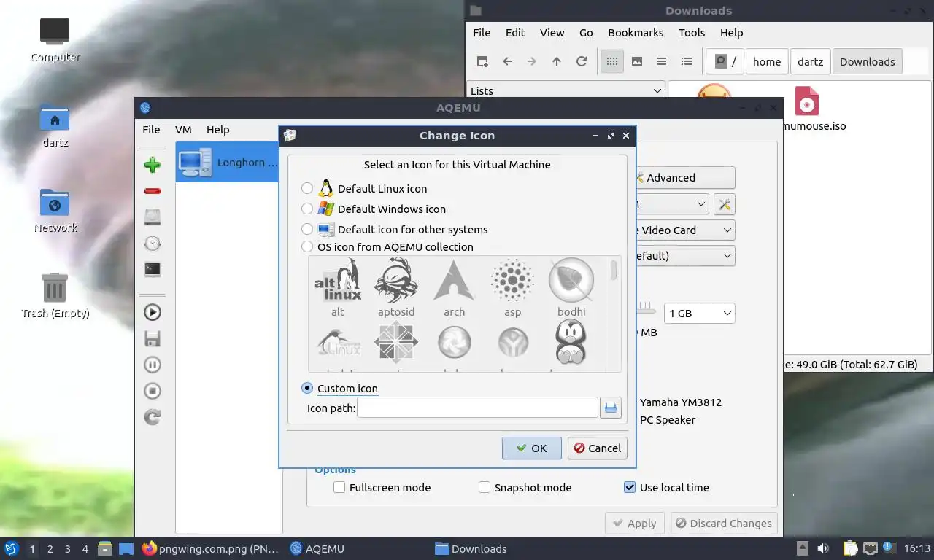
Task: Click the icon collection scrollbar
Action: [614, 270]
